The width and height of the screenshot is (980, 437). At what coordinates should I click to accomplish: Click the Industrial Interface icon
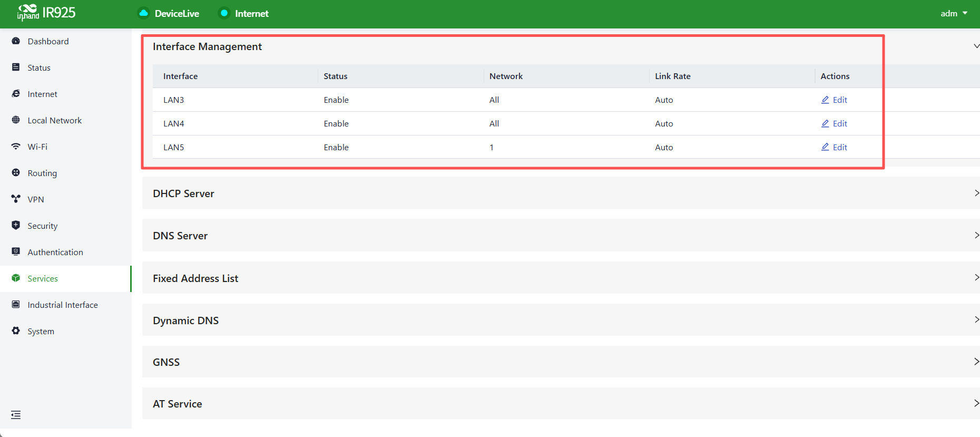coord(16,305)
